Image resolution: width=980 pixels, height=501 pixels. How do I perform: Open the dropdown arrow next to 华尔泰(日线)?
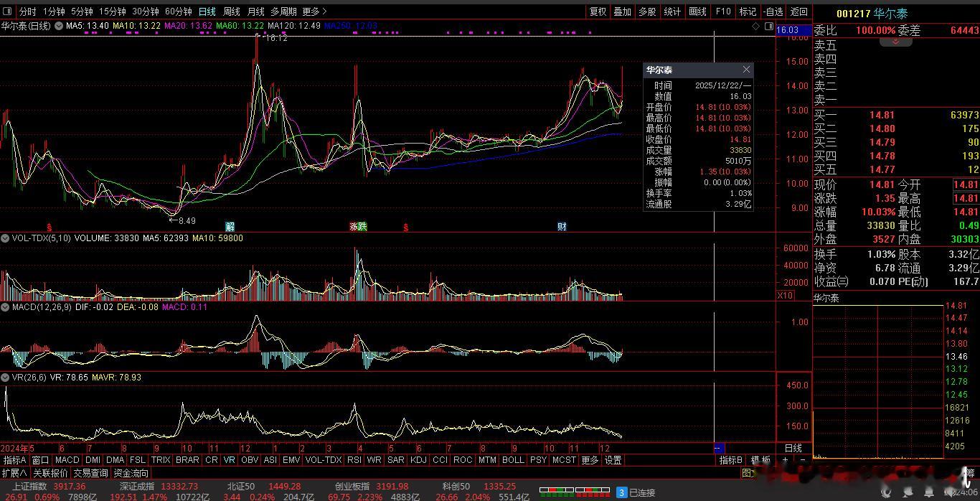[x=58, y=26]
